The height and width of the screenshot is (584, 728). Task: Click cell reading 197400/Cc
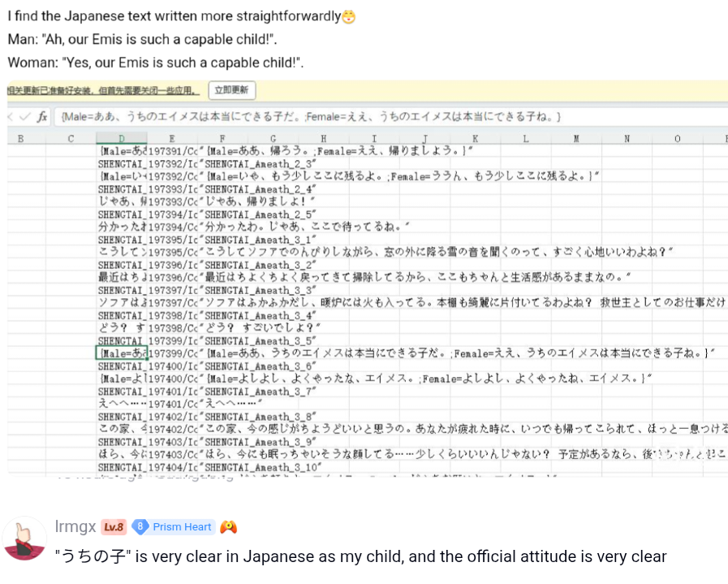tap(173, 379)
